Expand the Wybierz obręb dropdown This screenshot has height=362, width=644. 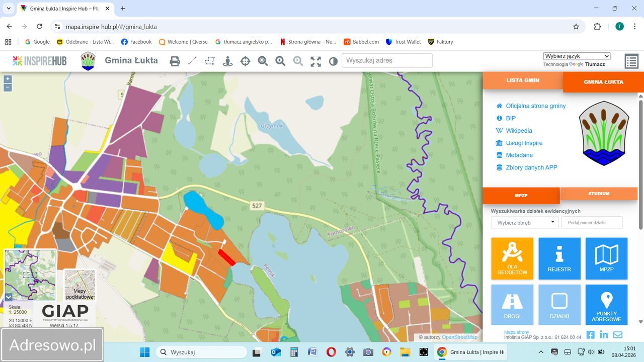(525, 223)
